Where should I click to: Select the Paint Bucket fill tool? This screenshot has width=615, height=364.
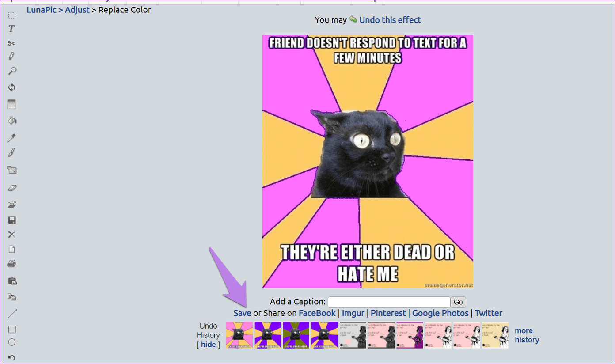coord(12,120)
